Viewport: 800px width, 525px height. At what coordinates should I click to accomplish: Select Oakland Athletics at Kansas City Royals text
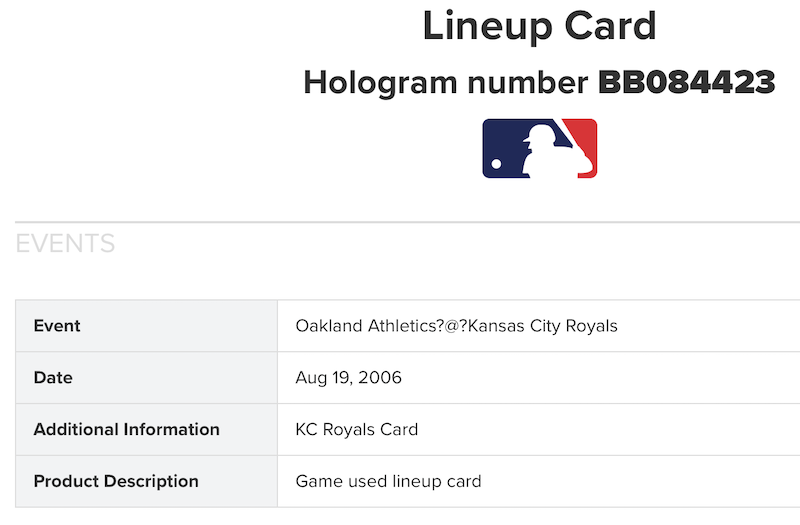457,326
